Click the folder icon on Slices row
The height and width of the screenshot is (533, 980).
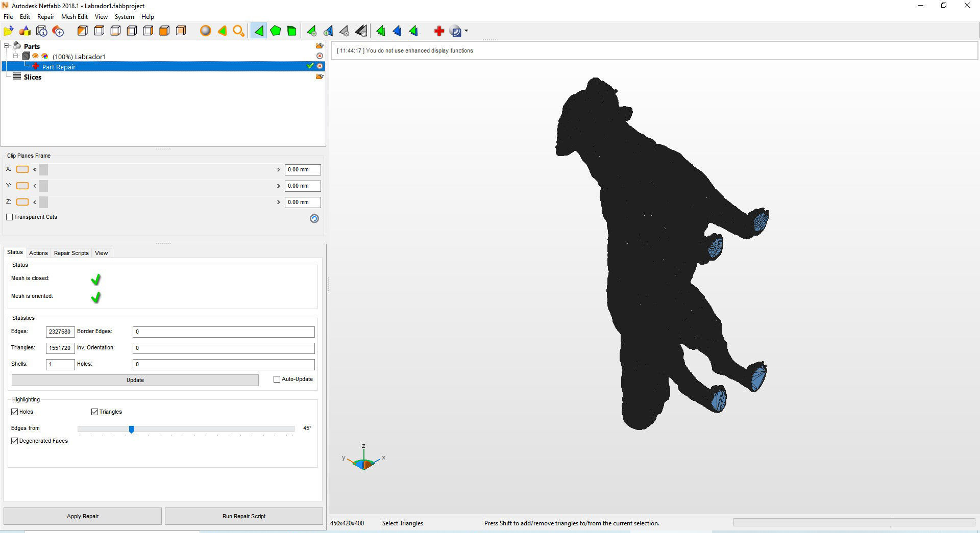click(320, 77)
